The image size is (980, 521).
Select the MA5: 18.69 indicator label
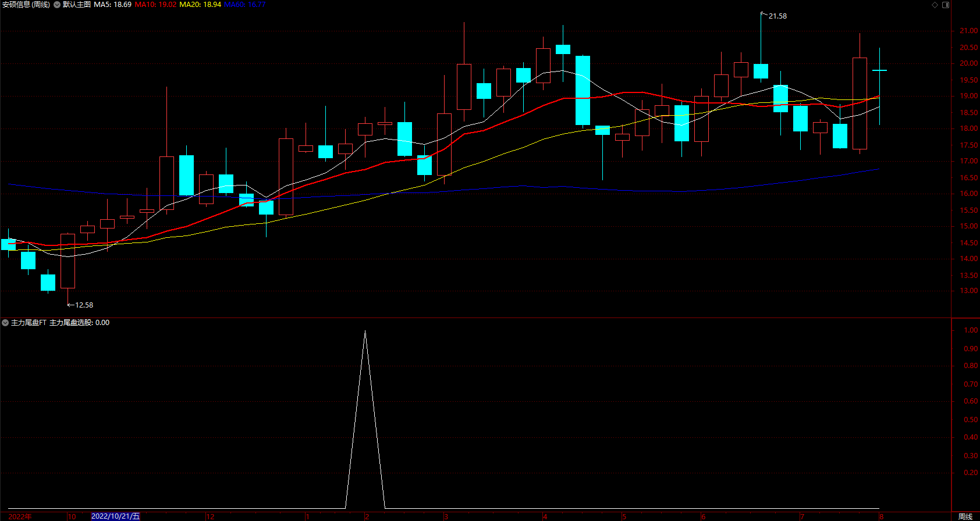coord(112,5)
